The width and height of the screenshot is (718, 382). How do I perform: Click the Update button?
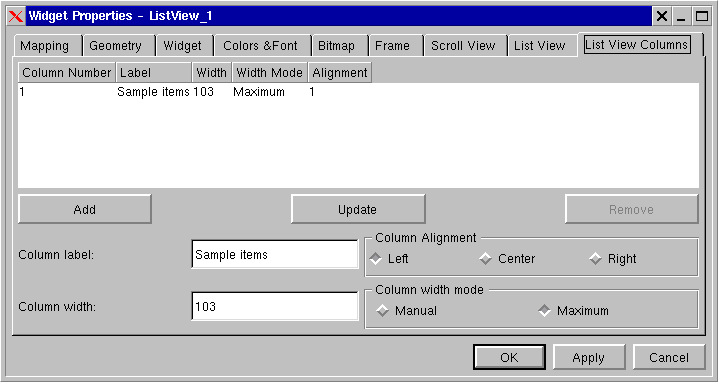(358, 209)
